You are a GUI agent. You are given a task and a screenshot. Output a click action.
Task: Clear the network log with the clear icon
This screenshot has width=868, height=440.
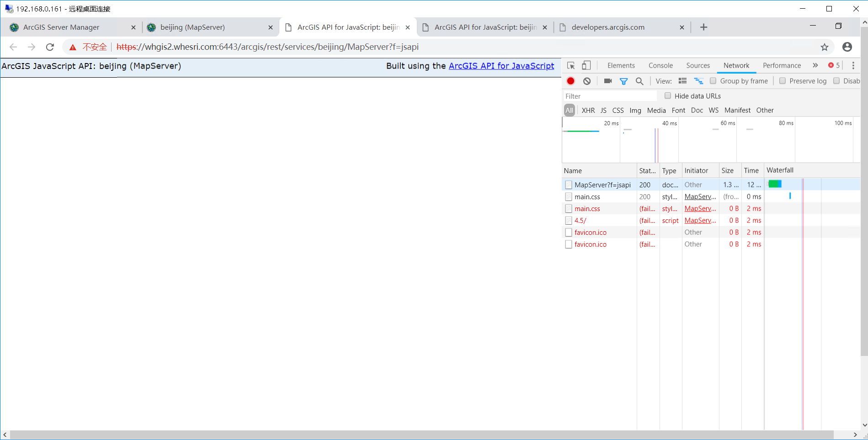click(x=586, y=81)
